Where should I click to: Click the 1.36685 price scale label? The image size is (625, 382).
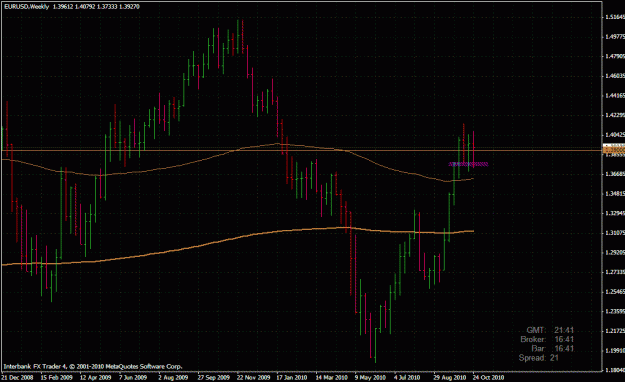(615, 174)
